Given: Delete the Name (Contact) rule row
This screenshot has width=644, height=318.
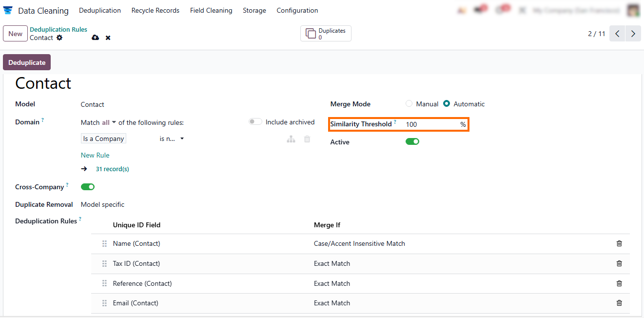Looking at the screenshot, I should [619, 243].
